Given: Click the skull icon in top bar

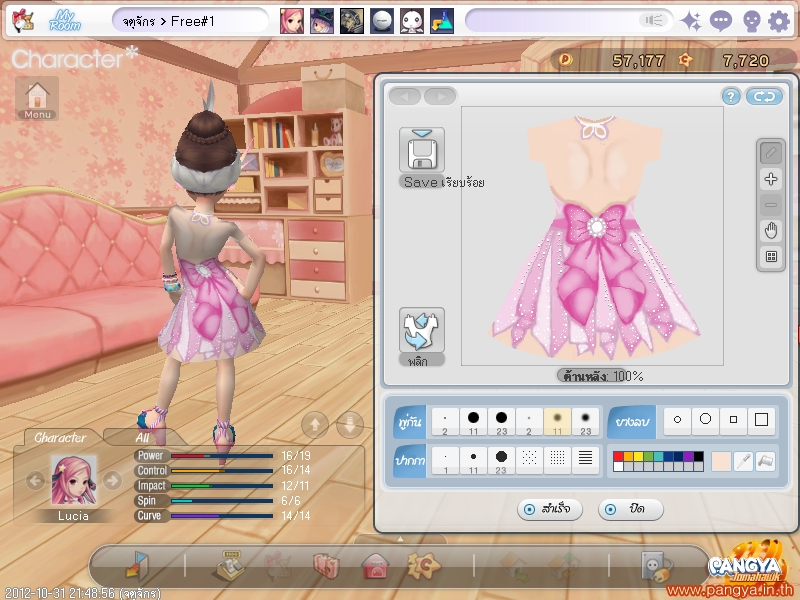Looking at the screenshot, I should 751,21.
